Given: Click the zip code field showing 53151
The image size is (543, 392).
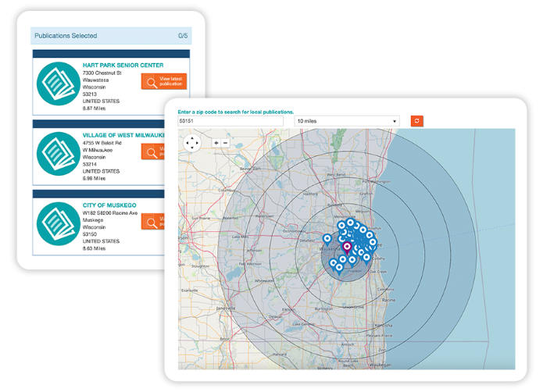Looking at the screenshot, I should (230, 121).
